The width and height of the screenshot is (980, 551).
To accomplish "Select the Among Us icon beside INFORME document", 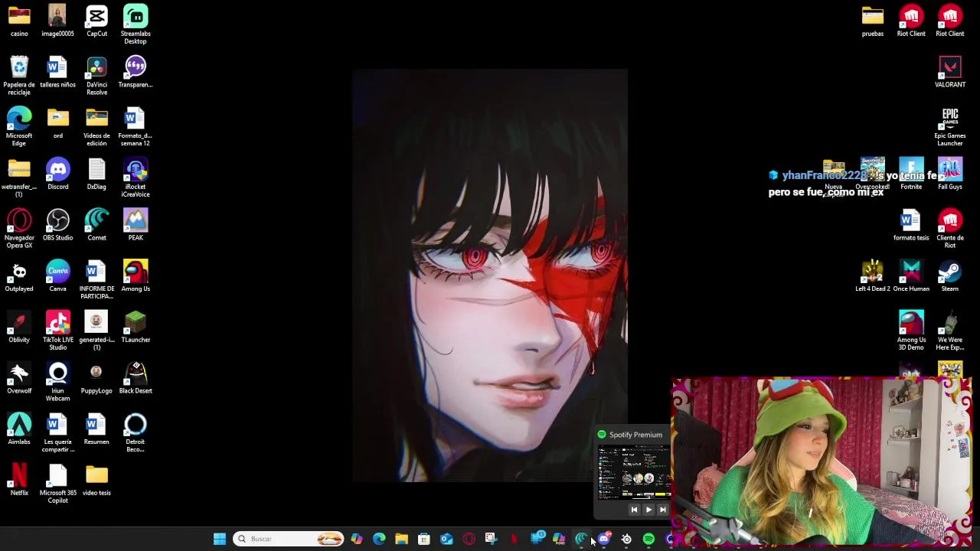I will point(136,276).
